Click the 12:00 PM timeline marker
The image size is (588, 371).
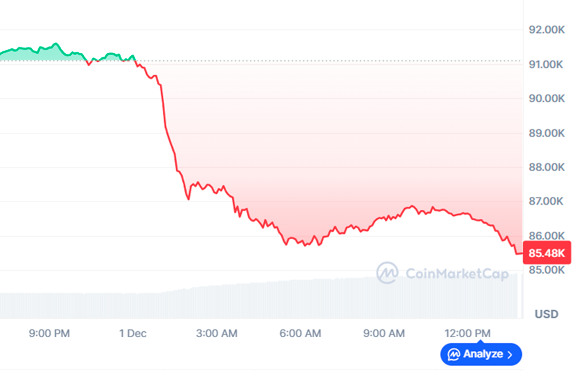(x=467, y=333)
